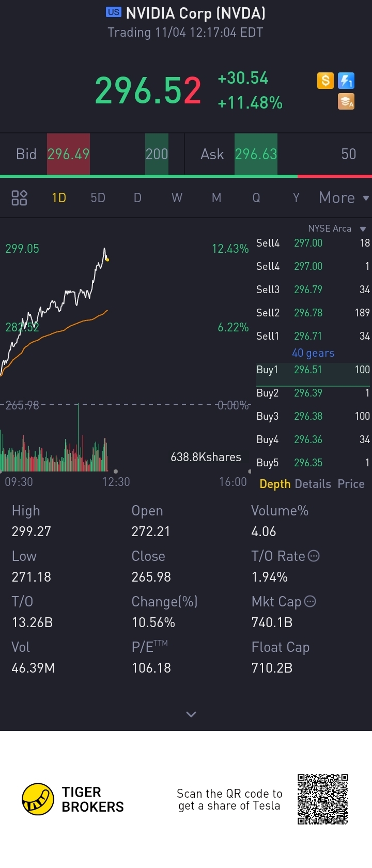Collapse the stats with bottom chevron
This screenshot has height=868, width=372.
pos(191,714)
